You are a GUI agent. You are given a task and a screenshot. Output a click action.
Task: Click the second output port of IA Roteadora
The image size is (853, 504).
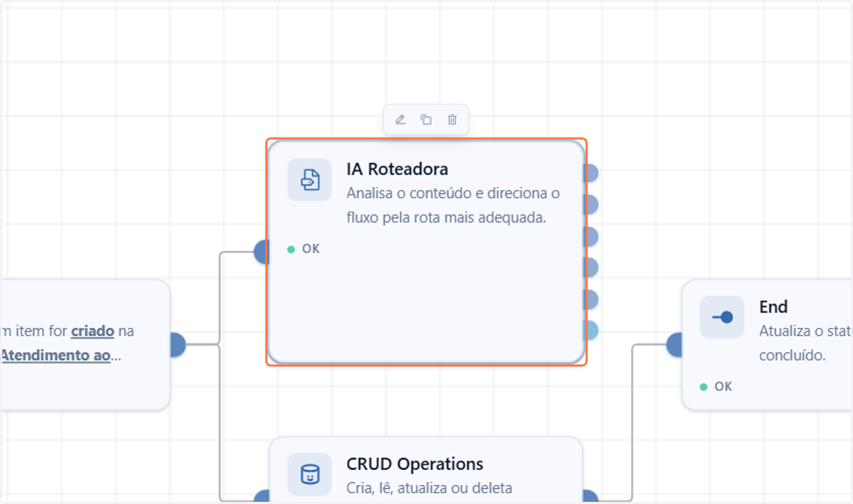pos(591,205)
